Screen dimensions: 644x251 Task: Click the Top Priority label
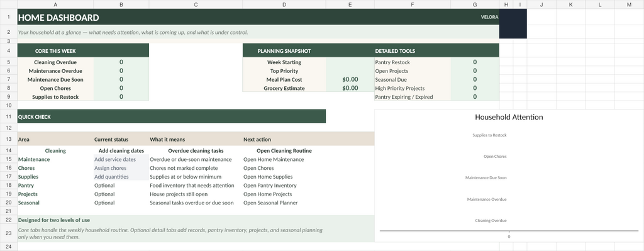pyautogui.click(x=284, y=71)
